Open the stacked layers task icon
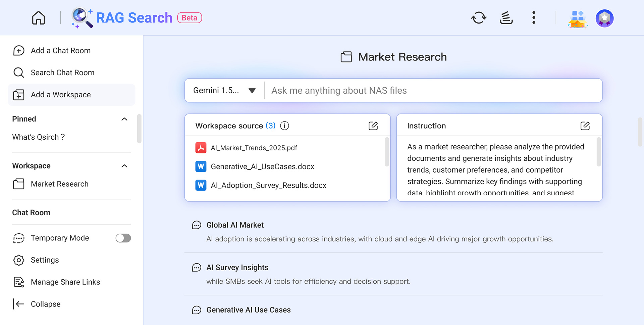 coord(506,18)
